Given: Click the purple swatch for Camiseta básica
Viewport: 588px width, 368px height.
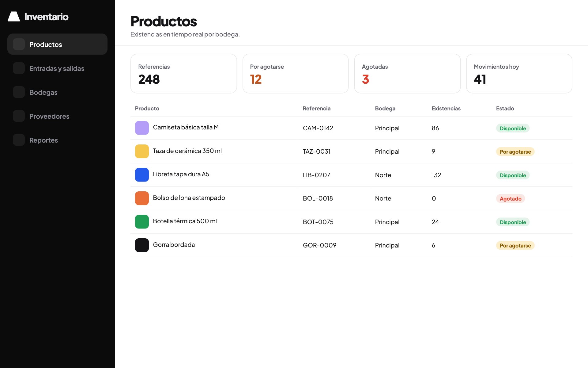Looking at the screenshot, I should click(142, 128).
